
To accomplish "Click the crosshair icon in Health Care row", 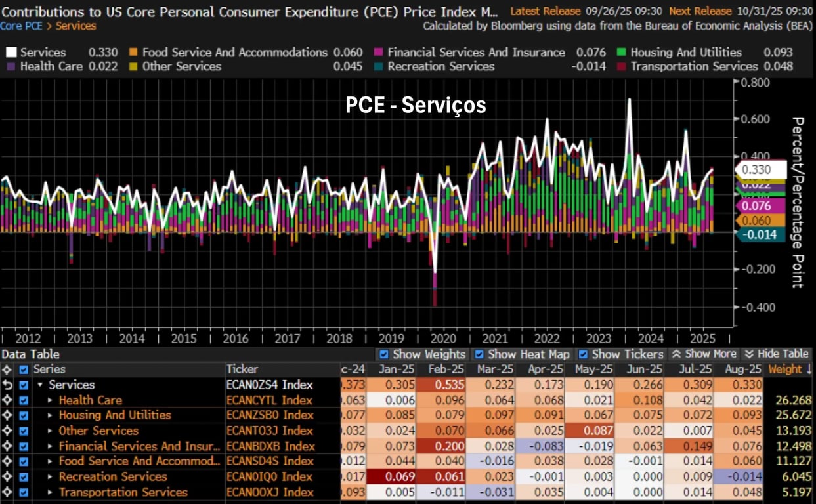I will click(7, 400).
